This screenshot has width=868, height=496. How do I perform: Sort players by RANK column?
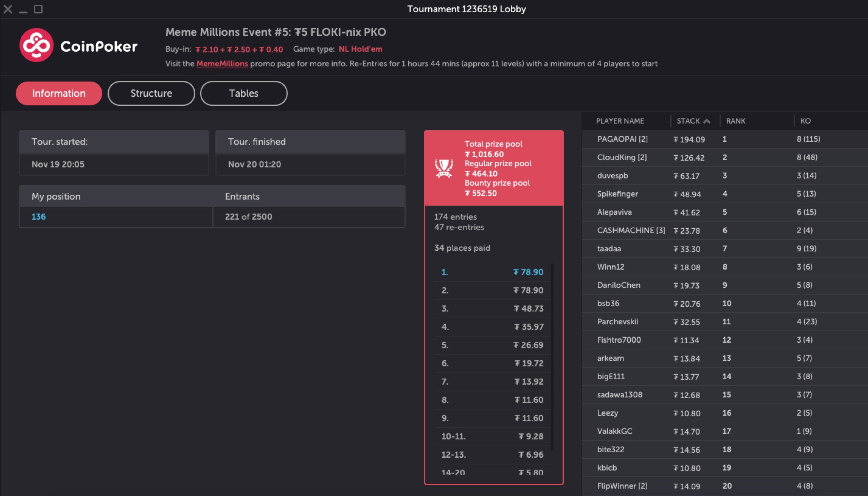735,121
